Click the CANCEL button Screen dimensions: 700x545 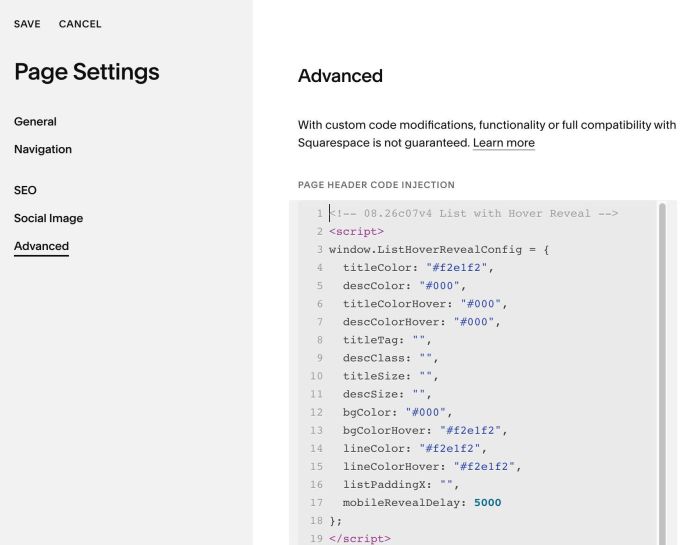tap(80, 24)
